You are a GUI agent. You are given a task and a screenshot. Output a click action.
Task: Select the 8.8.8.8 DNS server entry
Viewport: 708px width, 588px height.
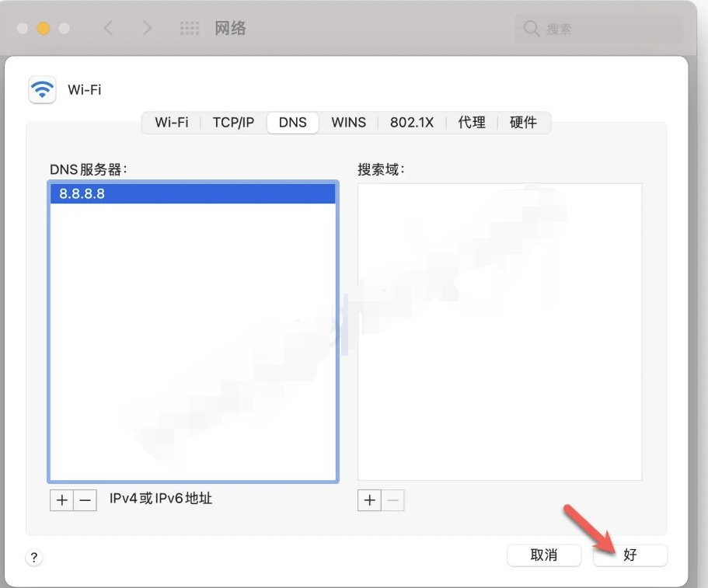[192, 194]
